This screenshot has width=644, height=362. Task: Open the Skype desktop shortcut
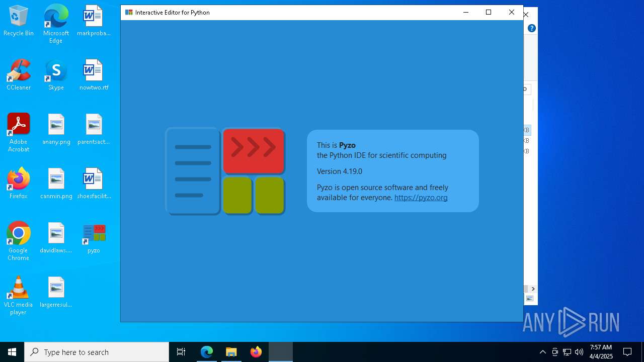pyautogui.click(x=56, y=75)
